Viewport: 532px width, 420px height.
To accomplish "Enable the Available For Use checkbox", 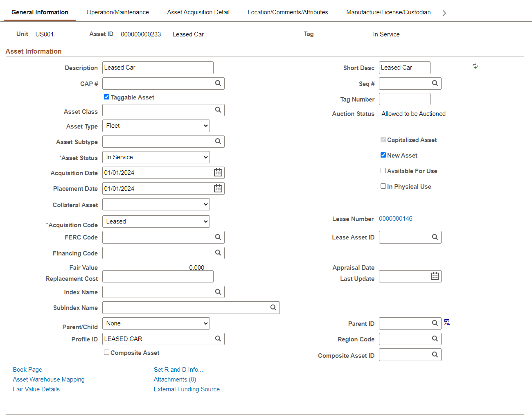I will coord(383,170).
